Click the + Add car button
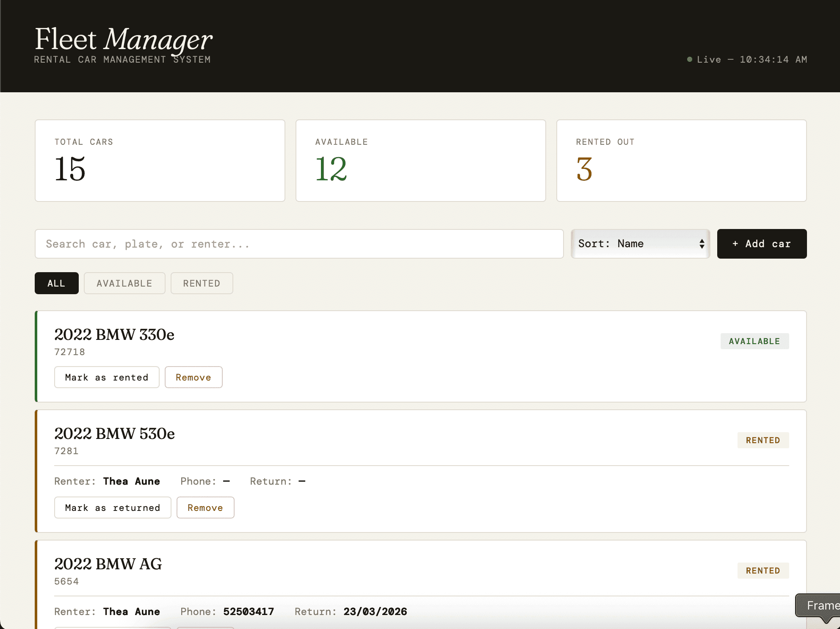 click(762, 244)
